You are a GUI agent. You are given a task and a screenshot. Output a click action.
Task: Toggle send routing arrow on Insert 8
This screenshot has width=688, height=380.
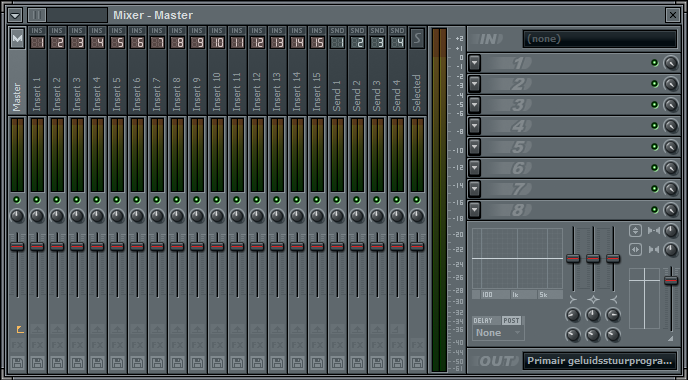177,329
